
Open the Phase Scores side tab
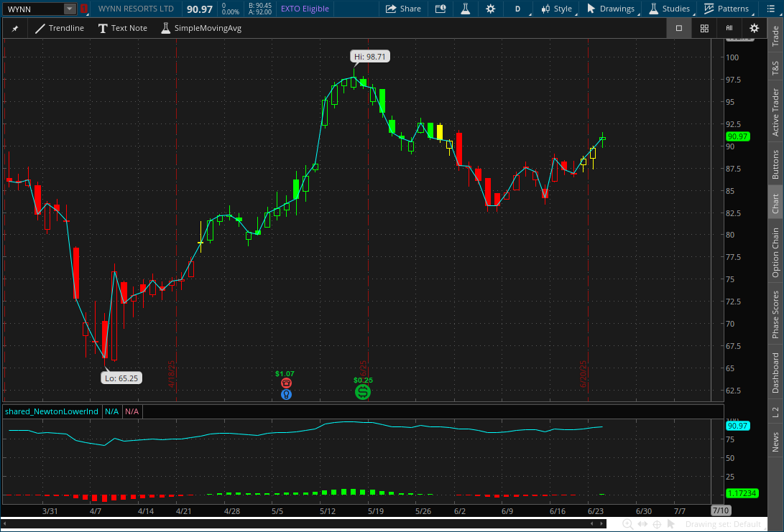(775, 314)
